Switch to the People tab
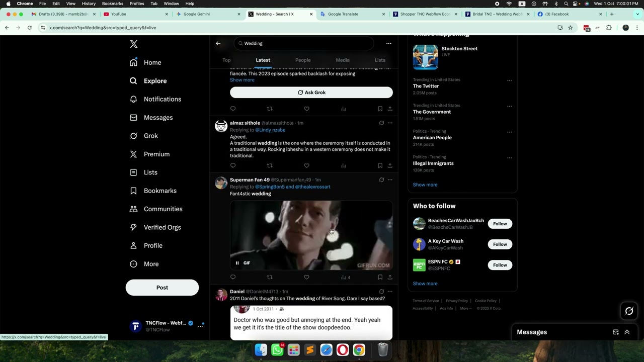Viewport: 644px width, 362px height. pos(303,60)
